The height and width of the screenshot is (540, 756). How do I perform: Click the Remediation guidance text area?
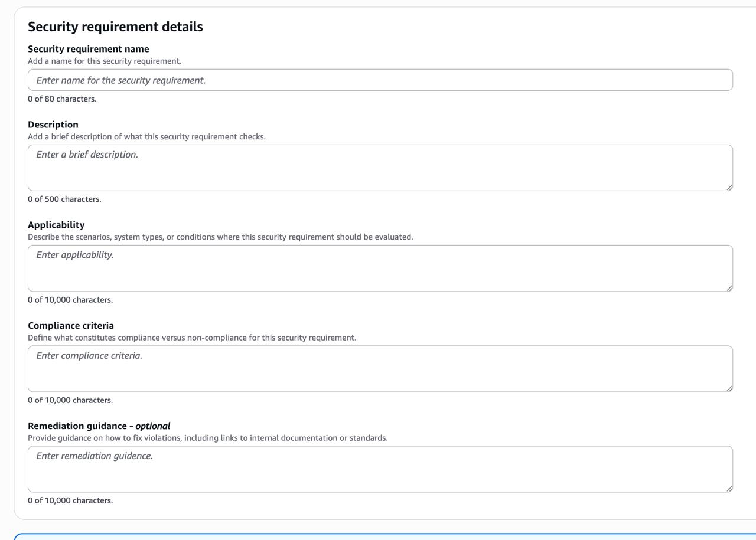coord(380,469)
